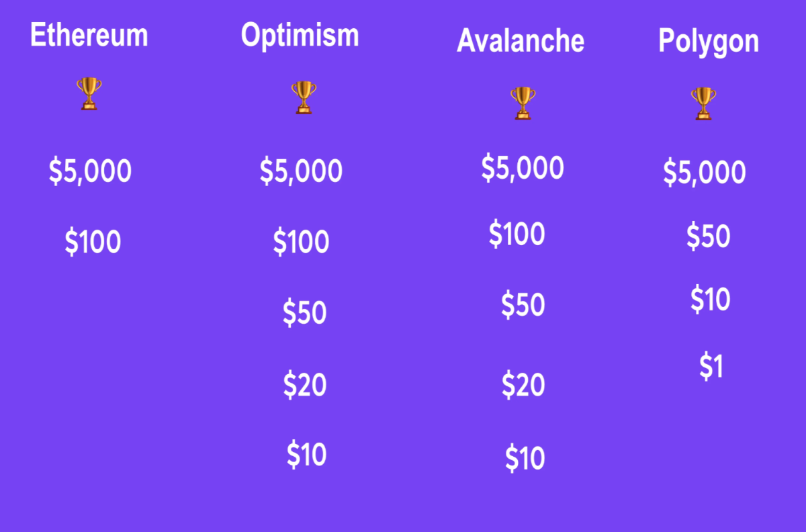Choose the $5,000 prize under Ethereum
This screenshot has height=532, width=806.
tap(90, 171)
